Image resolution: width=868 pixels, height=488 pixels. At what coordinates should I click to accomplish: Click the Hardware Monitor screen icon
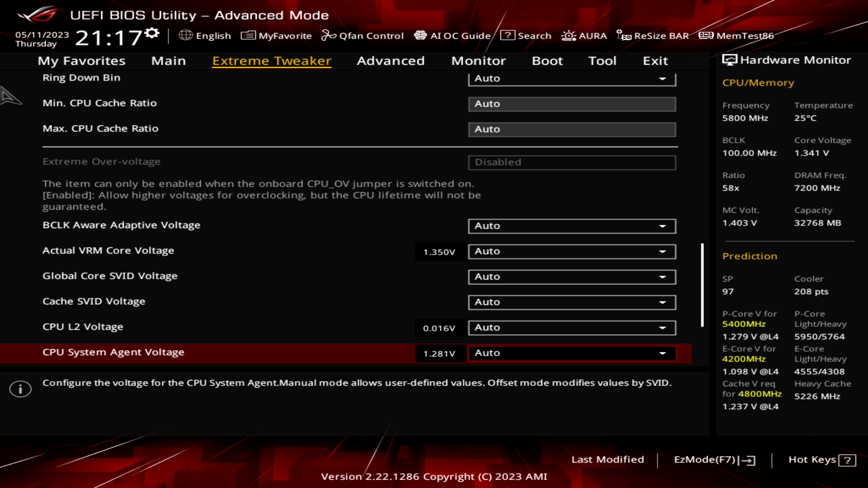click(729, 60)
